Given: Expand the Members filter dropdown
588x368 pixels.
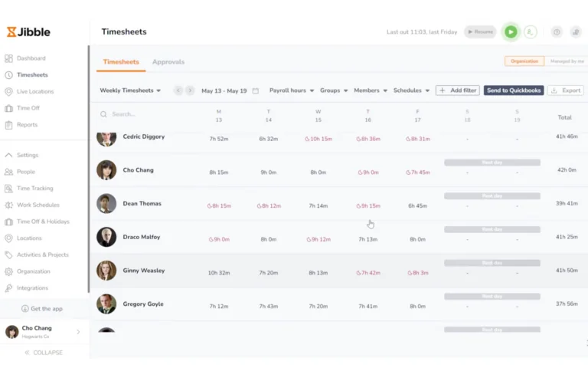Looking at the screenshot, I should click(x=371, y=90).
